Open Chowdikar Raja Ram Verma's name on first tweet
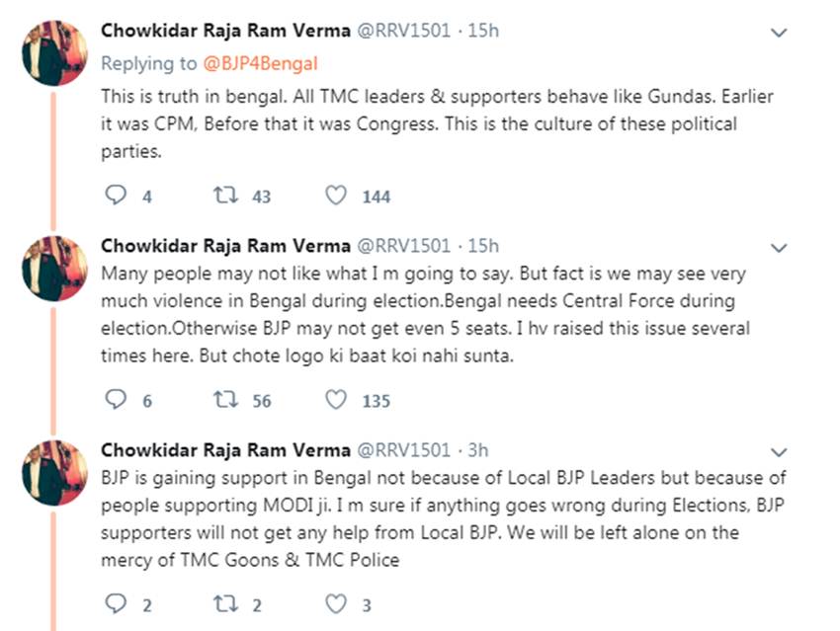Image resolution: width=840 pixels, height=631 pixels. 225,31
